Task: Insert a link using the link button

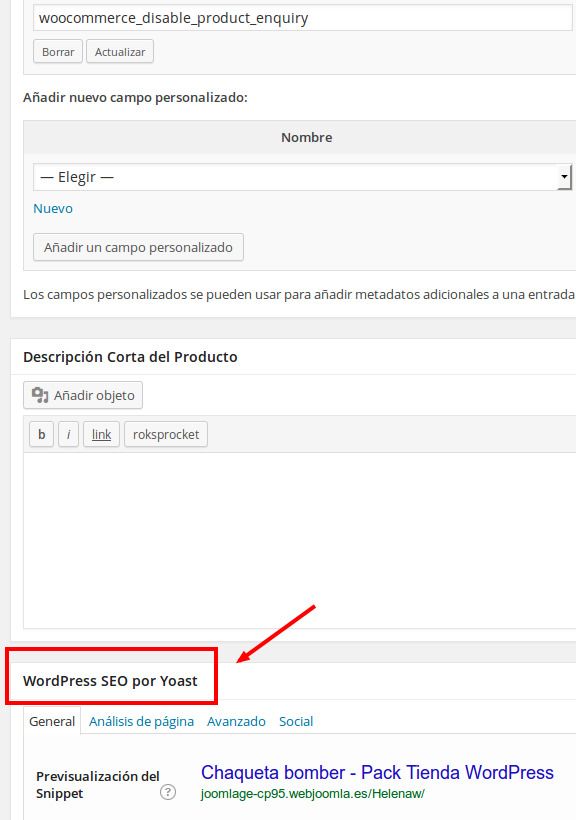Action: pos(101,435)
